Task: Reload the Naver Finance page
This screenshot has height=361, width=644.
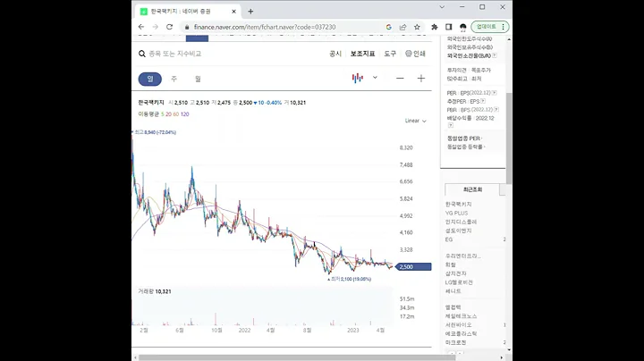Action: point(169,27)
